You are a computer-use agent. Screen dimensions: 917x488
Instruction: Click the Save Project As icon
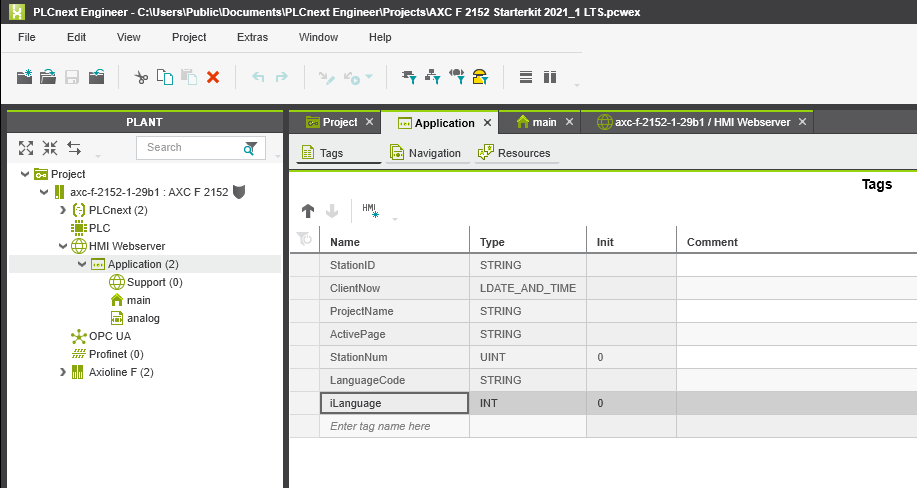96,77
